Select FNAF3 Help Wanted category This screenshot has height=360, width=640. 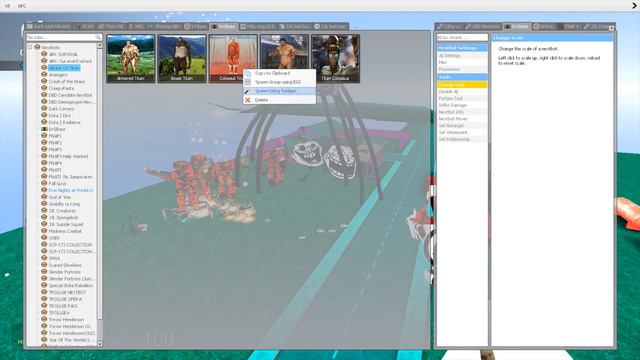pos(68,156)
